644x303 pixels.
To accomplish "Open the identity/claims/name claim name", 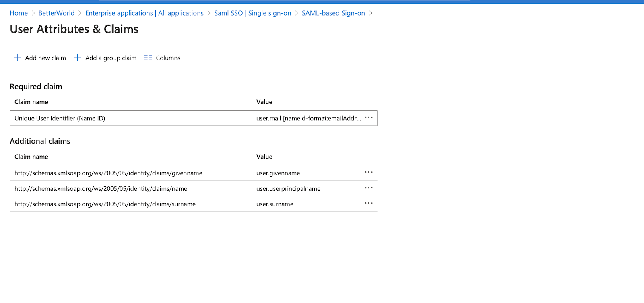I will point(101,189).
